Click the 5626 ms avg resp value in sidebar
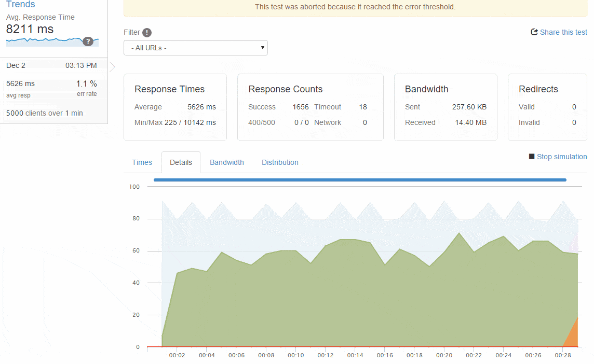The image size is (594, 364). pos(20,83)
